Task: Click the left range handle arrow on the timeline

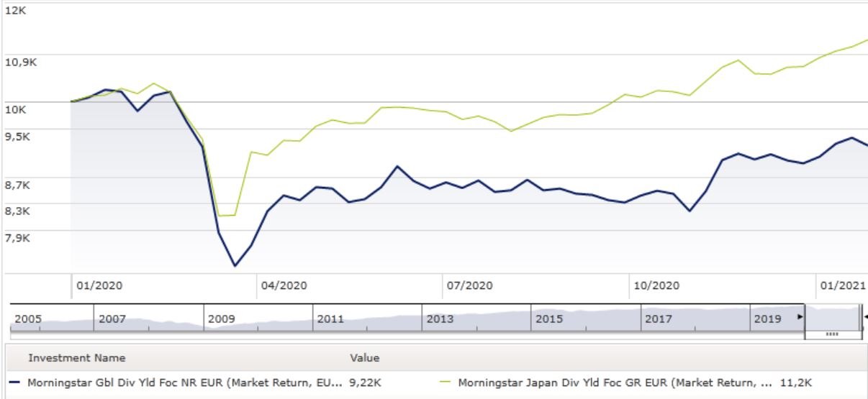Action: 800,317
